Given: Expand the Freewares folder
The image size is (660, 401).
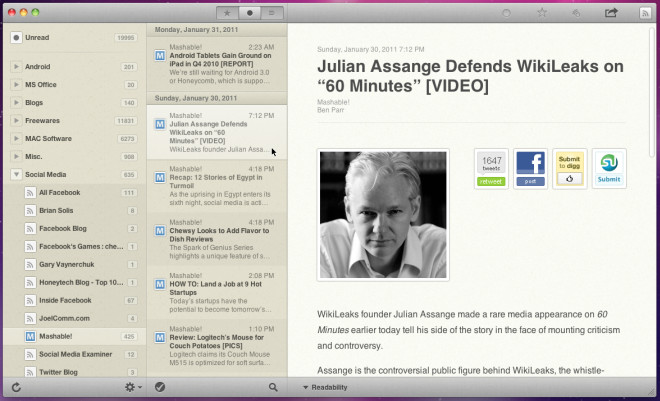Looking at the screenshot, I should click(x=16, y=120).
